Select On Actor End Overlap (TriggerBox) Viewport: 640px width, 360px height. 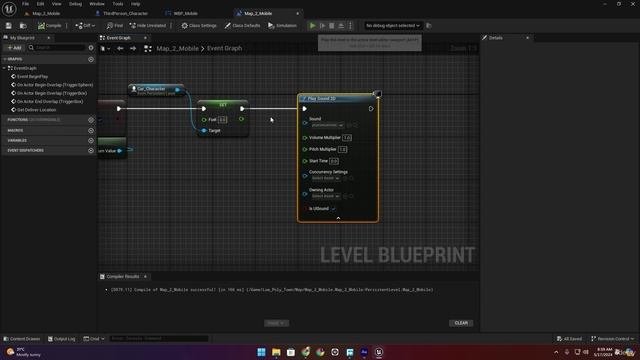[50, 102]
